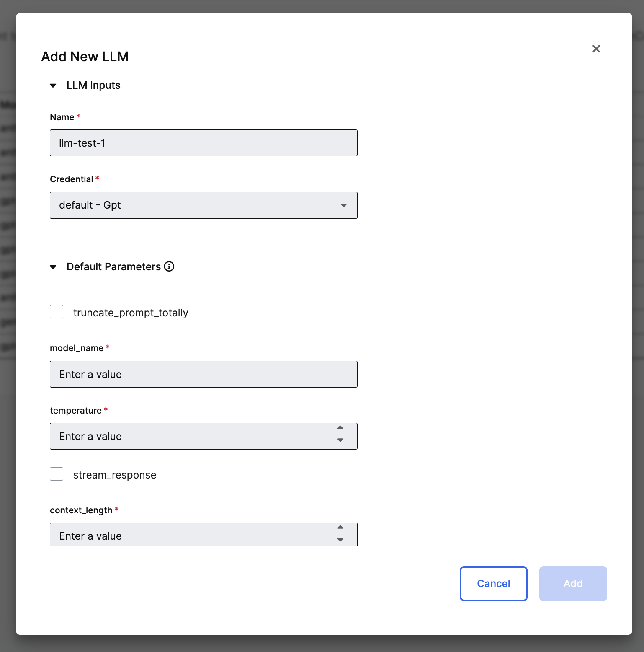Screen dimensions: 644x652
Task: Collapse the LLM Inputs section
Action: 53,85
